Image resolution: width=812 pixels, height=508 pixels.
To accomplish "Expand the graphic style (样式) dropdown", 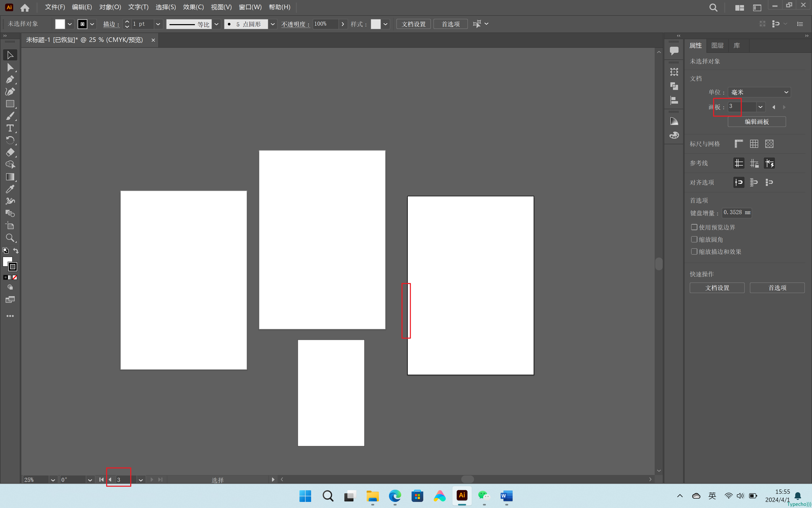I will click(385, 24).
